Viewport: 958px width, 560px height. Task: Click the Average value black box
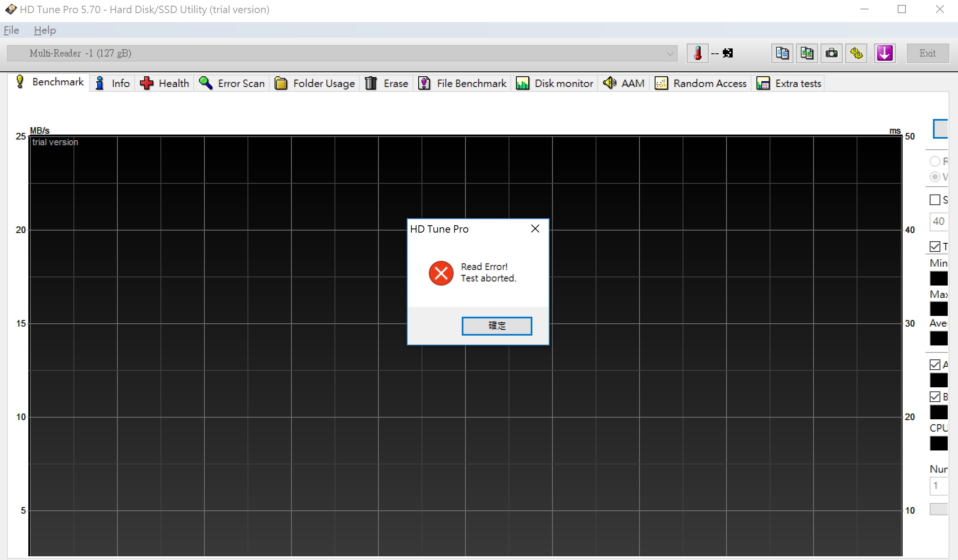939,339
